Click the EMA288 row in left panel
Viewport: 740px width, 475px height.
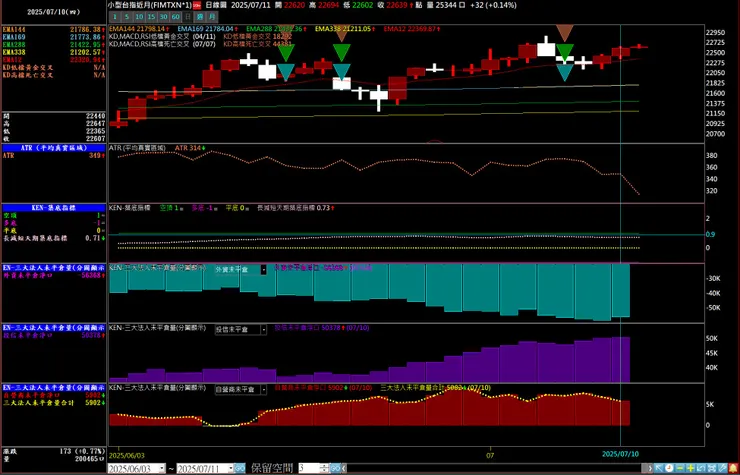[54, 44]
